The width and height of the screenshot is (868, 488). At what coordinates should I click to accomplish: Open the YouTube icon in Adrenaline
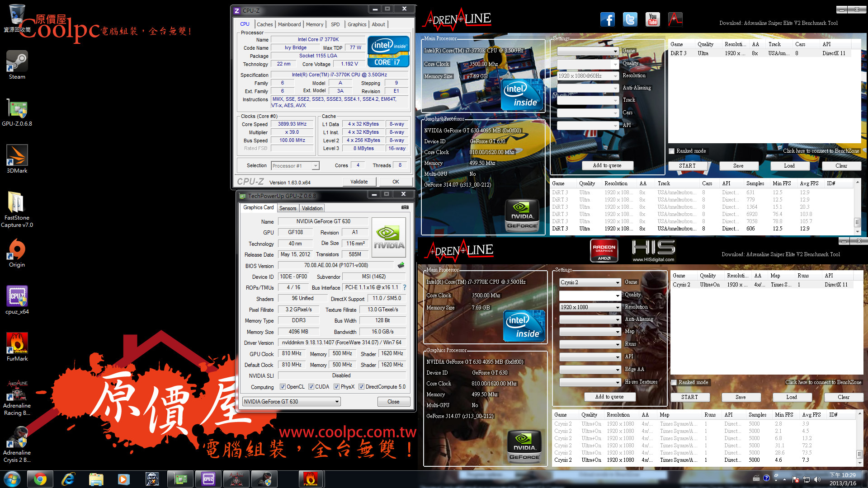[x=652, y=19]
